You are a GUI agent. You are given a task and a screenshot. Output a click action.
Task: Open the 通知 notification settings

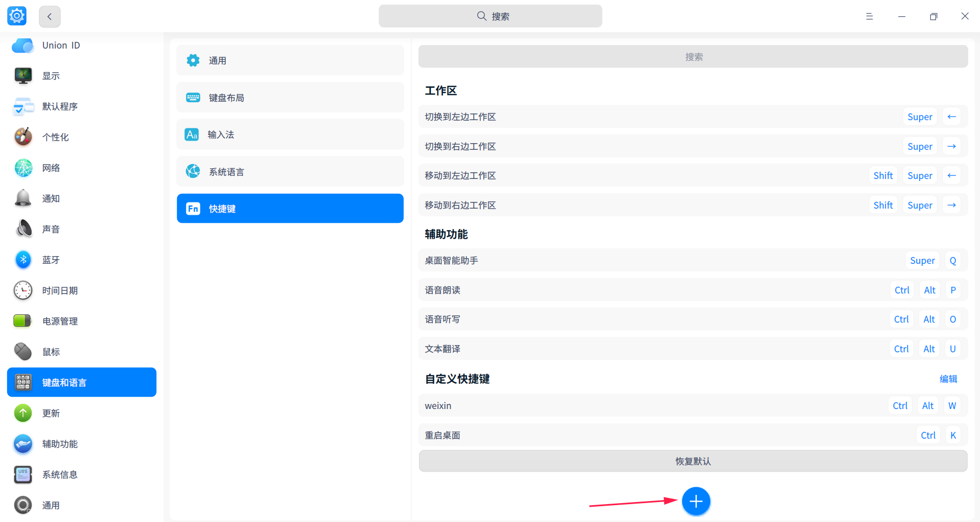click(x=51, y=198)
